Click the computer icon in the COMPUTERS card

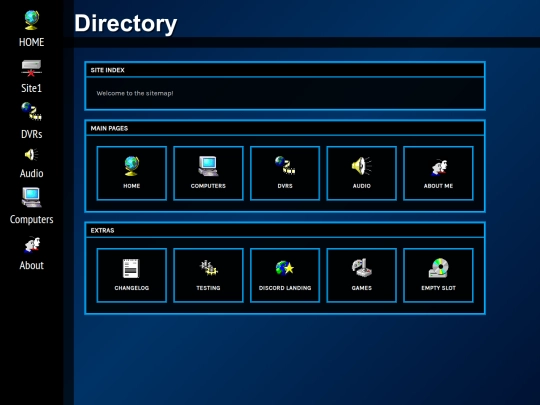pos(208,166)
